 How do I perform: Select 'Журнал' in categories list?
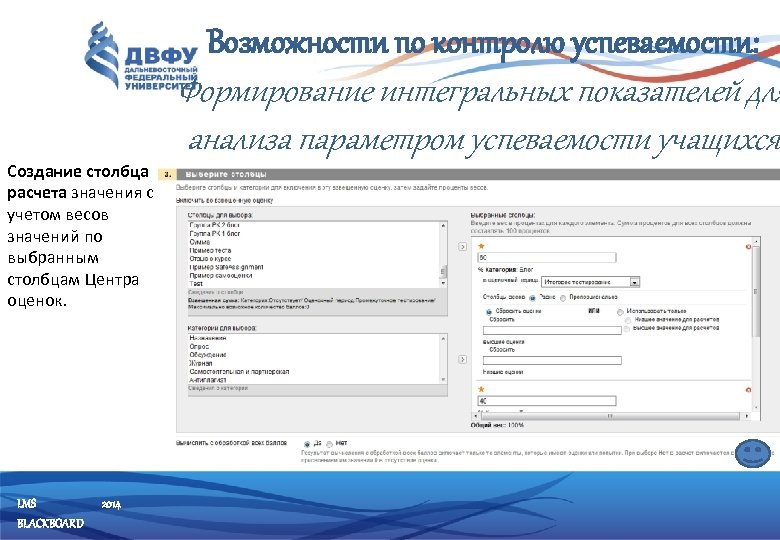coord(200,363)
